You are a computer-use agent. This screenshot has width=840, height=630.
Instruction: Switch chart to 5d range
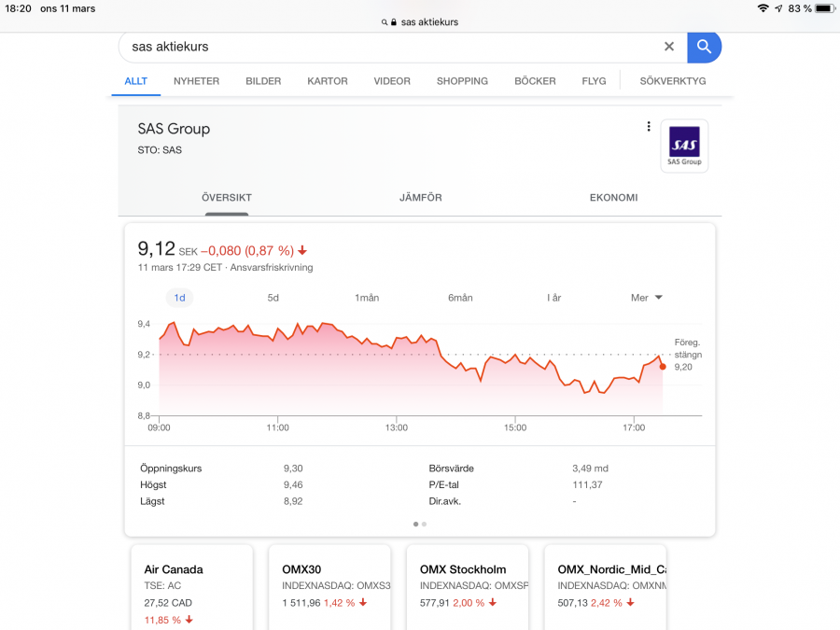[273, 298]
